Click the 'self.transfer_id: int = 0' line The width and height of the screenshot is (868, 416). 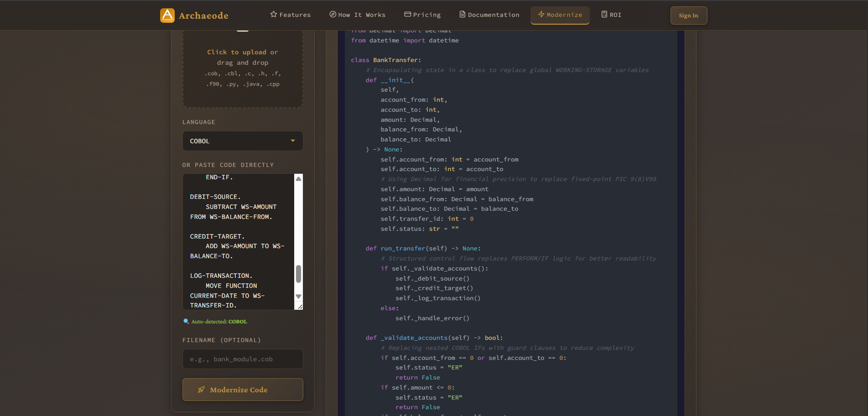(427, 218)
